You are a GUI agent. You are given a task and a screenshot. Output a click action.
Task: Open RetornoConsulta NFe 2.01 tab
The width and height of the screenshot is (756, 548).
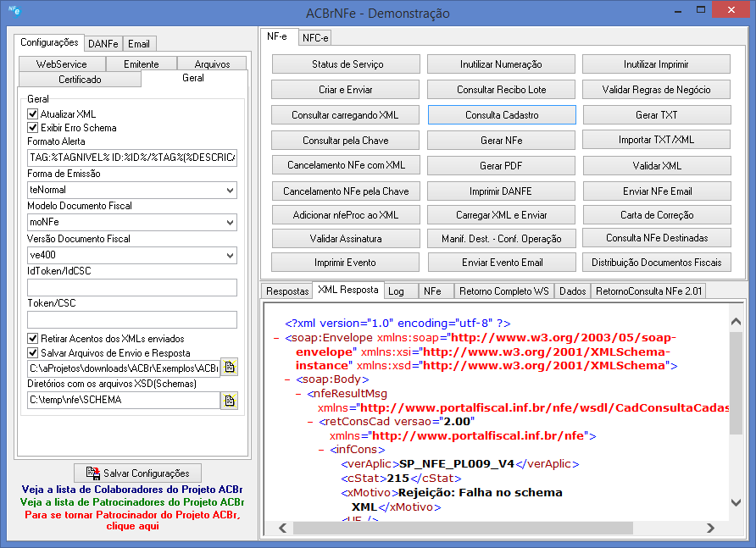coord(649,291)
